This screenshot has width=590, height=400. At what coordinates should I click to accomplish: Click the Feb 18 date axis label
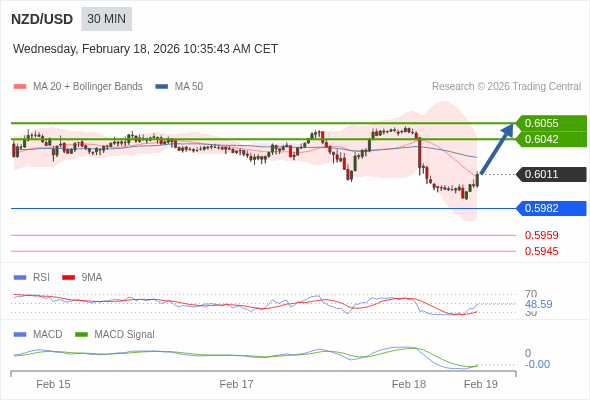(x=409, y=384)
